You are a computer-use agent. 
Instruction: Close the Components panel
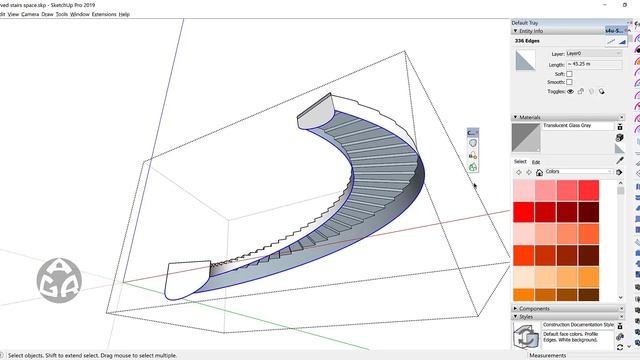tap(622, 309)
